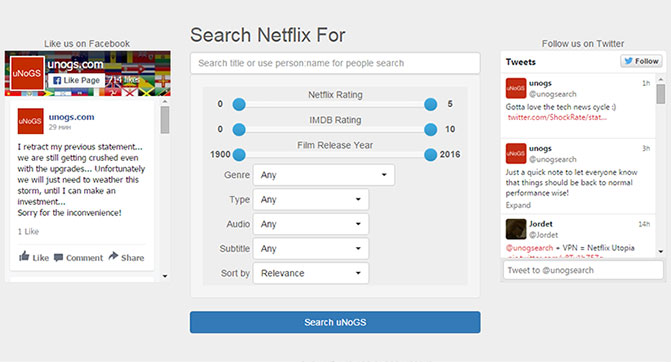The image size is (671, 362).
Task: Click the Facebook feed scrollbar thumb
Action: coord(165,120)
